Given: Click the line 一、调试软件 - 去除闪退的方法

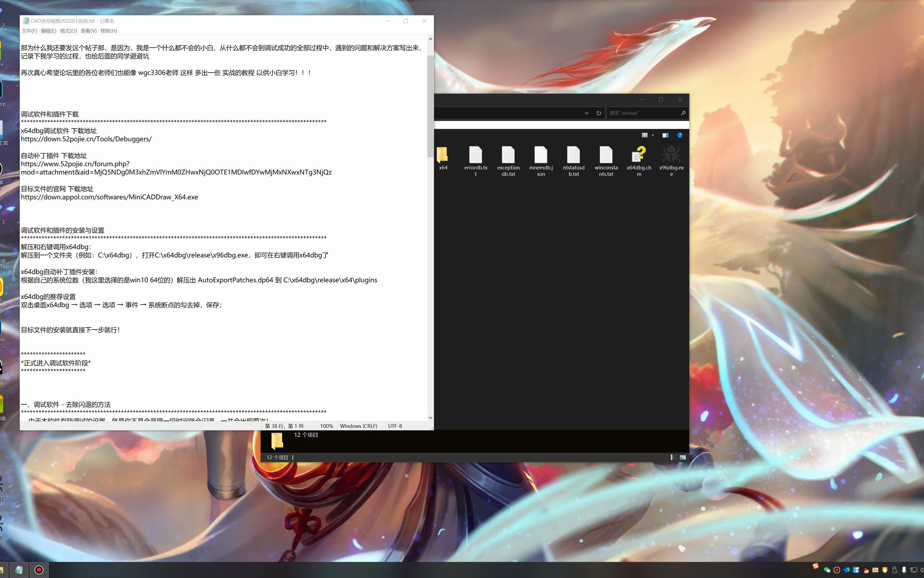Looking at the screenshot, I should tap(66, 404).
